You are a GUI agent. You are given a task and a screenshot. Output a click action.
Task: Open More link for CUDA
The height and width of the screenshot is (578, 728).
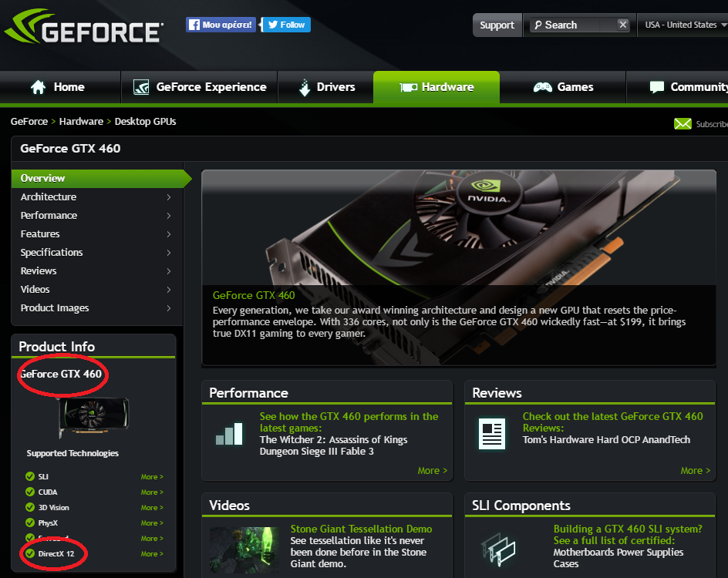pos(152,492)
